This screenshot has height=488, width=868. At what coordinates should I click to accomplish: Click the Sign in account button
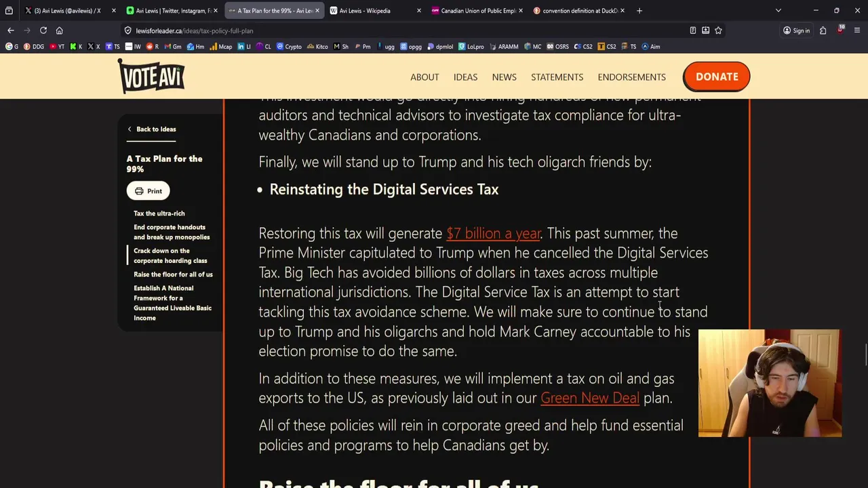tap(796, 30)
